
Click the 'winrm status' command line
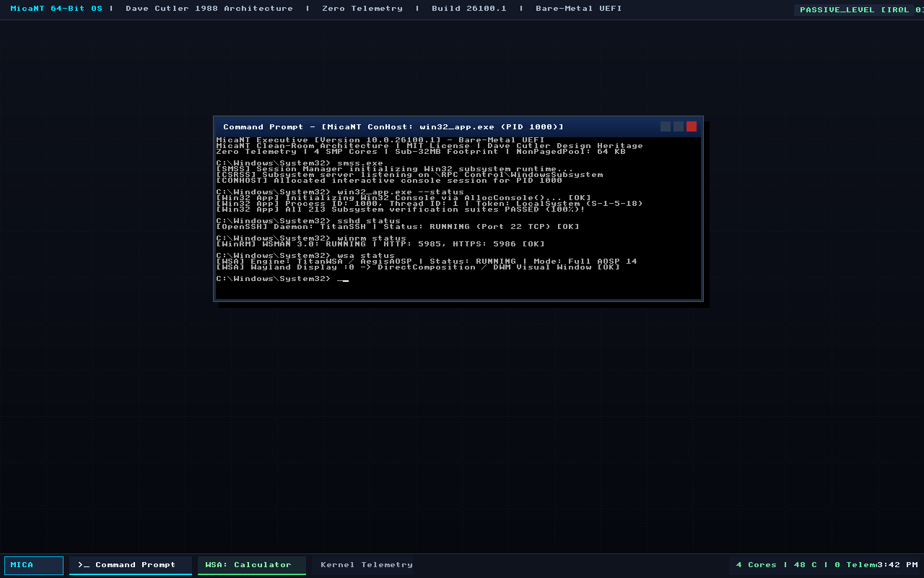[311, 238]
